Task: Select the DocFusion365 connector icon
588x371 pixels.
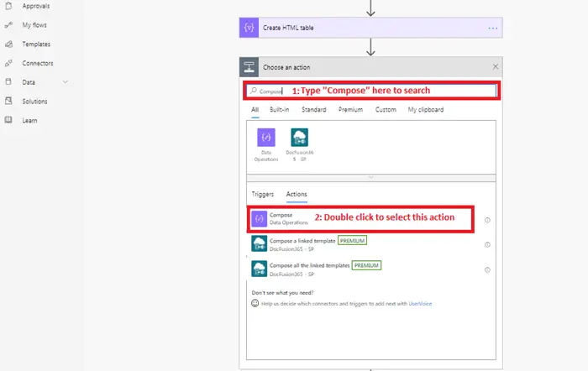Action: (x=300, y=137)
